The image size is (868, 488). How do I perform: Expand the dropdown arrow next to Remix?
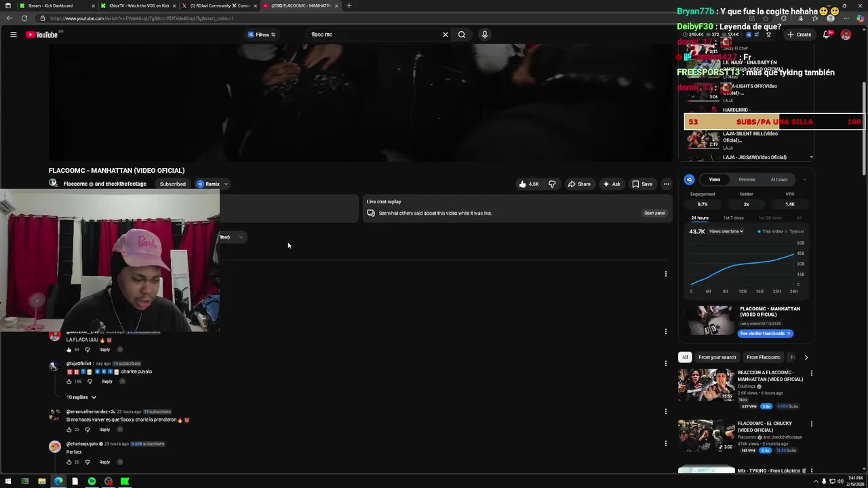click(x=226, y=184)
